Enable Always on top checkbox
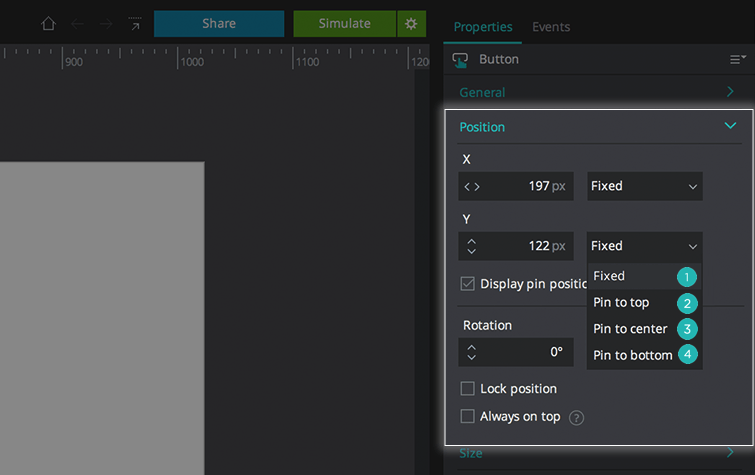The height and width of the screenshot is (475, 755). tap(468, 416)
